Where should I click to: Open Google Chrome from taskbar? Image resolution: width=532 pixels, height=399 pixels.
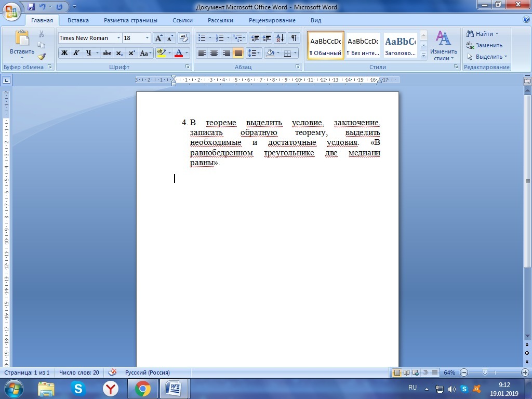[x=142, y=389]
